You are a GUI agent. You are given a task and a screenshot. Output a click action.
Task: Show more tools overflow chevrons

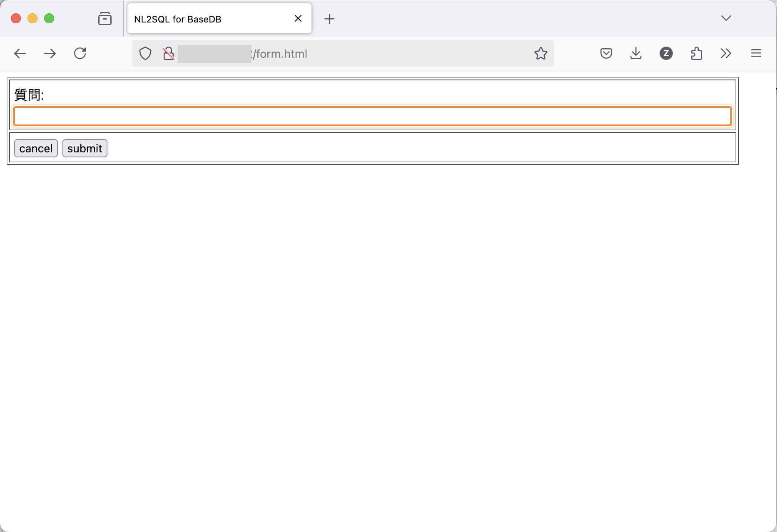point(726,53)
